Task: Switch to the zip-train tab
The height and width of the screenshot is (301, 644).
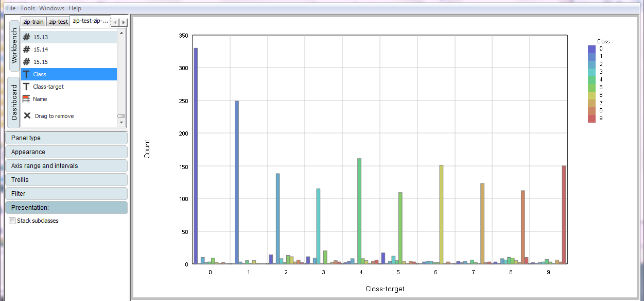Action: [x=33, y=22]
